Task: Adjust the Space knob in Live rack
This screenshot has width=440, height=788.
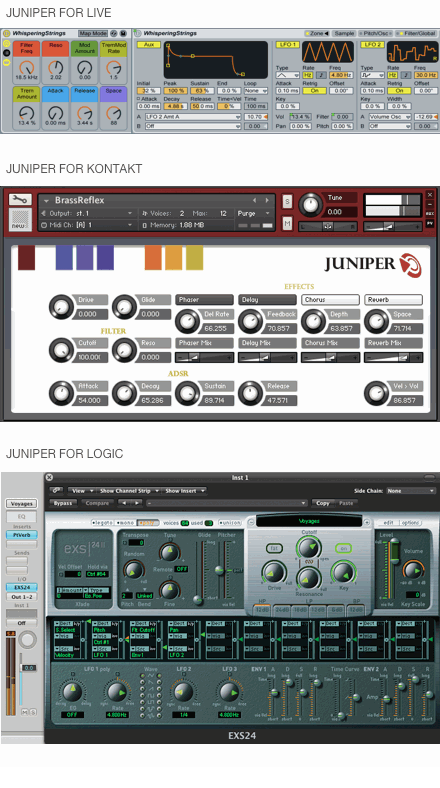Action: coord(114,113)
